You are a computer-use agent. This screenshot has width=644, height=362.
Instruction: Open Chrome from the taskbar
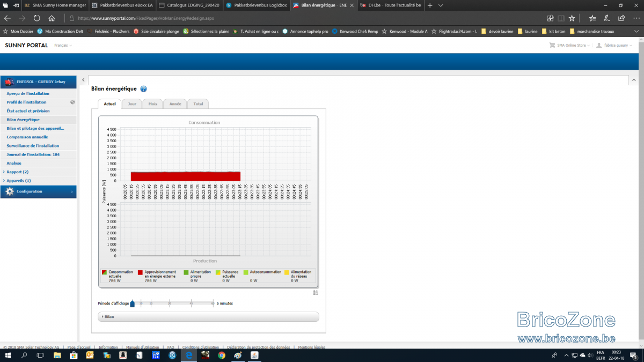pos(222,355)
